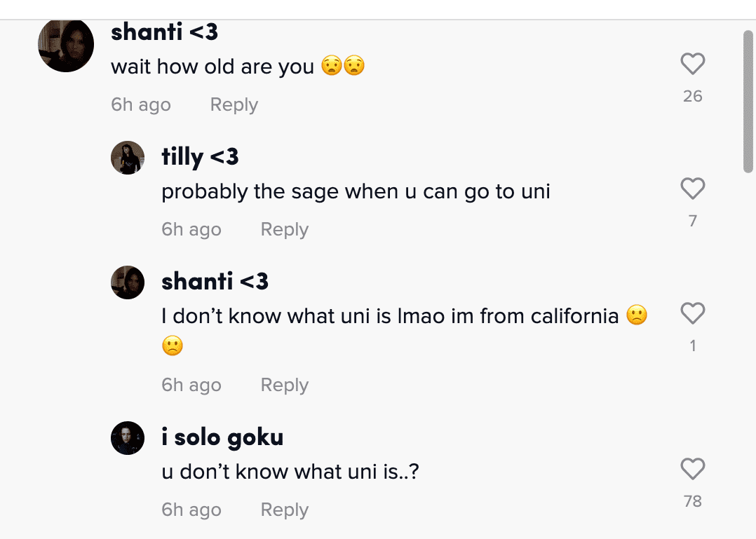Reply to i solo goku's comment
This screenshot has width=756, height=539.
click(284, 510)
